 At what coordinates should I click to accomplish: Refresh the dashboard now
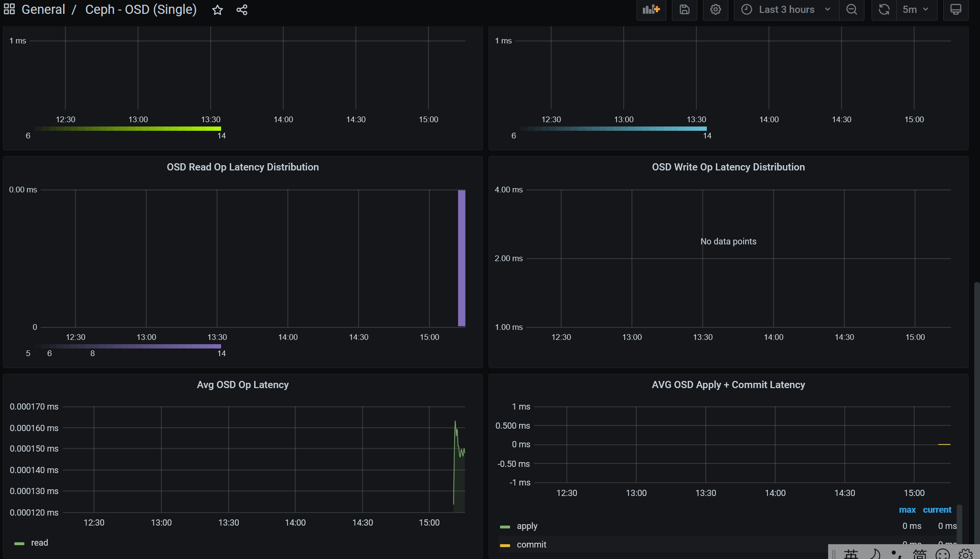point(884,10)
